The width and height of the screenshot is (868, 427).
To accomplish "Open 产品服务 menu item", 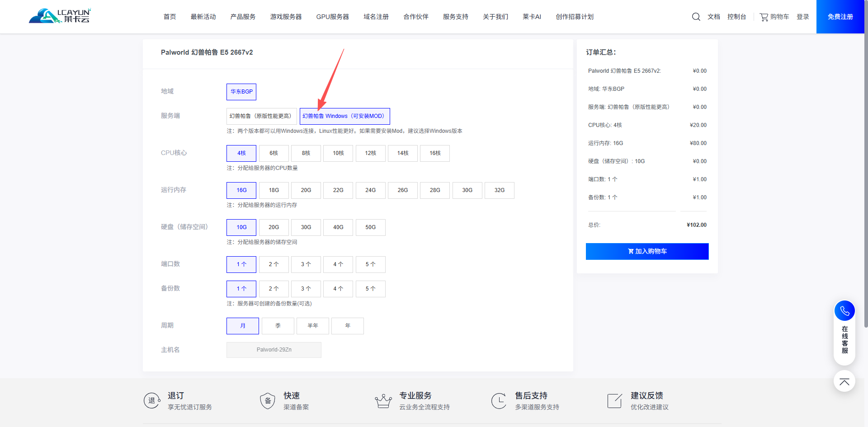I will [243, 17].
